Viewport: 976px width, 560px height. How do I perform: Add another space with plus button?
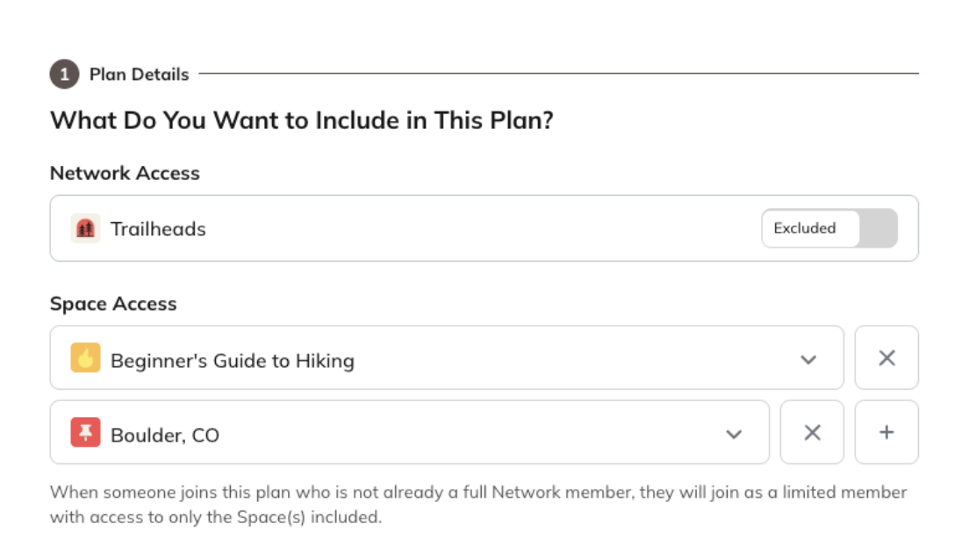pyautogui.click(x=886, y=433)
